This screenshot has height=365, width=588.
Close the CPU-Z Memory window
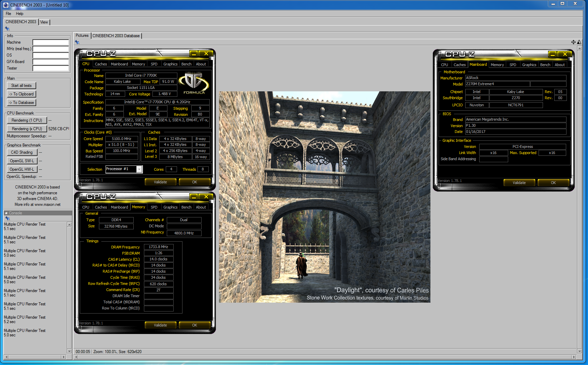click(206, 197)
